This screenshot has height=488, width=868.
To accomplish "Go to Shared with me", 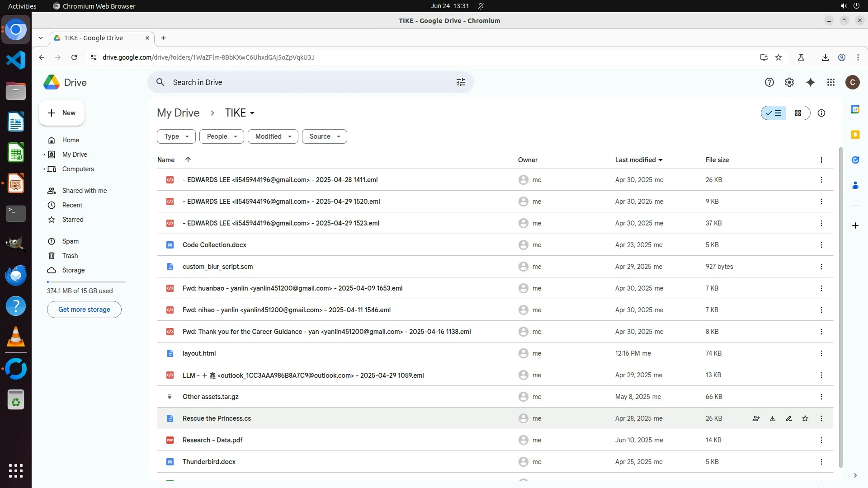I will tap(84, 191).
